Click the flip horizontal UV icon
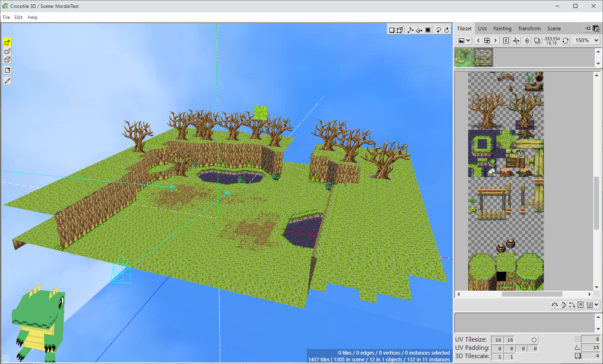The width and height of the screenshot is (603, 364). coord(554,305)
